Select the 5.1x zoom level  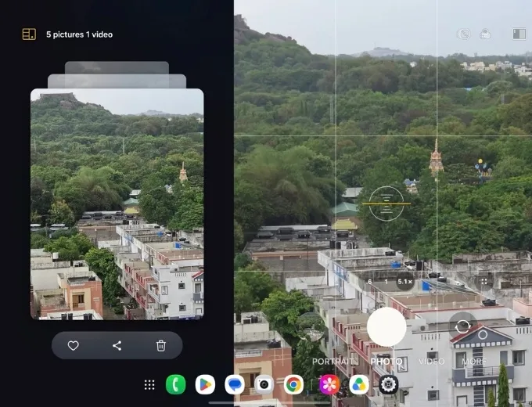click(404, 282)
